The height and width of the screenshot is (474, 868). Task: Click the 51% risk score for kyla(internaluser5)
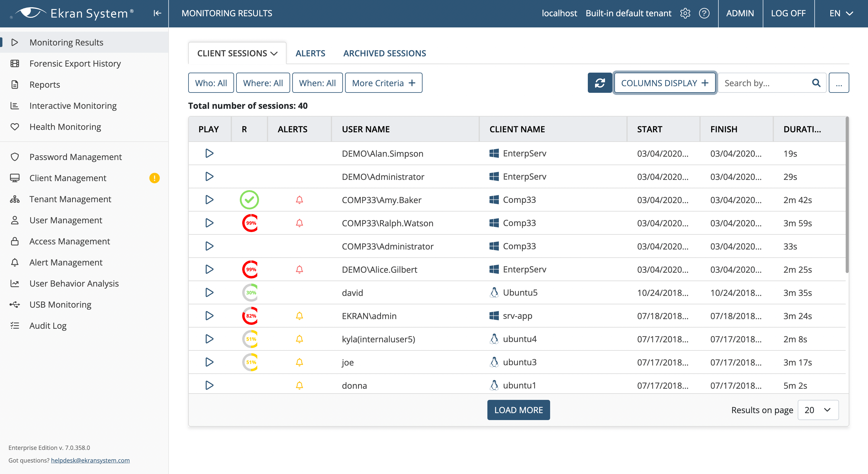250,339
